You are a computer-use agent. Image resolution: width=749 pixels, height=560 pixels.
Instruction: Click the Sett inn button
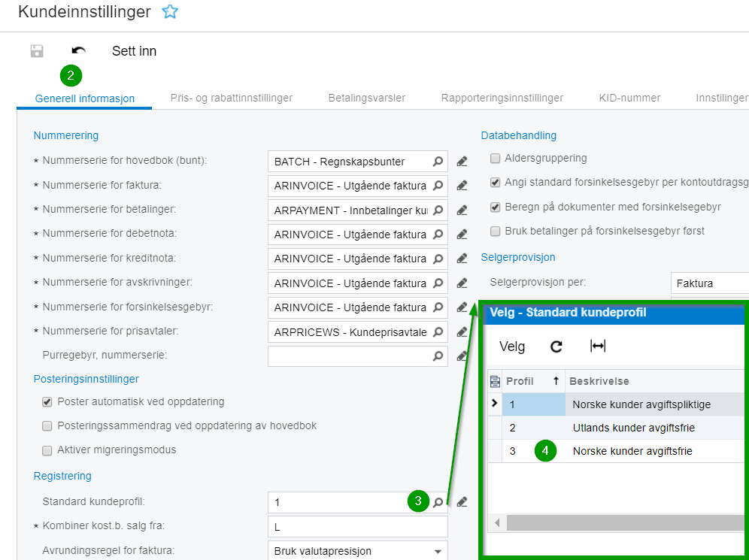coord(135,51)
